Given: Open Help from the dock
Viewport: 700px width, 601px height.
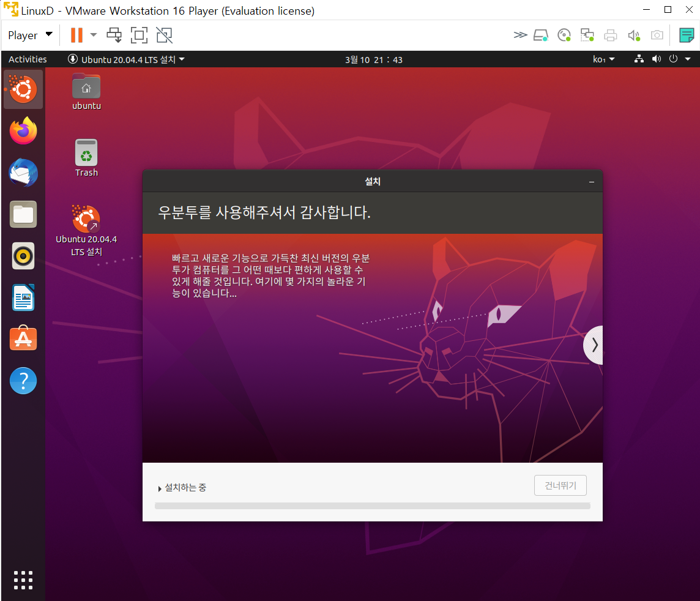Looking at the screenshot, I should pyautogui.click(x=23, y=381).
